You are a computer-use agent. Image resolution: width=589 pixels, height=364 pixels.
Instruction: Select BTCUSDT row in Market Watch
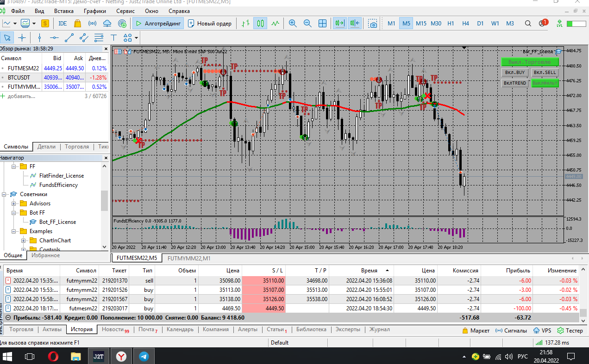(19, 77)
